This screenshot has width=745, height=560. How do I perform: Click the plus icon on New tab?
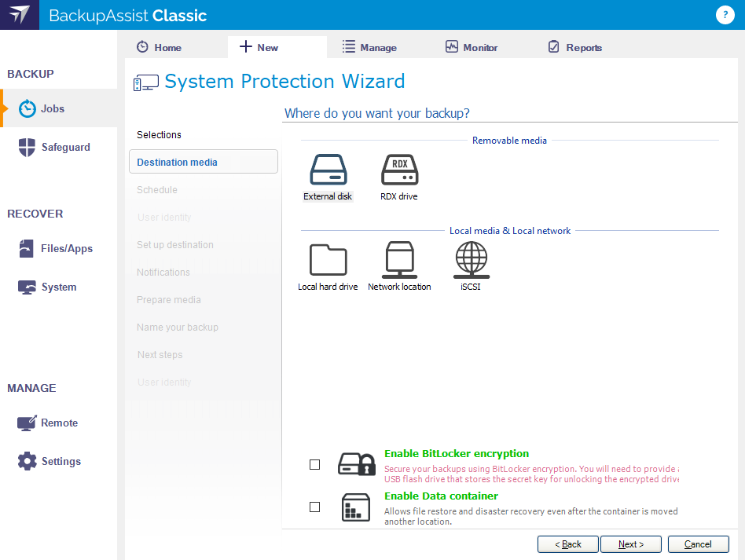coord(246,46)
